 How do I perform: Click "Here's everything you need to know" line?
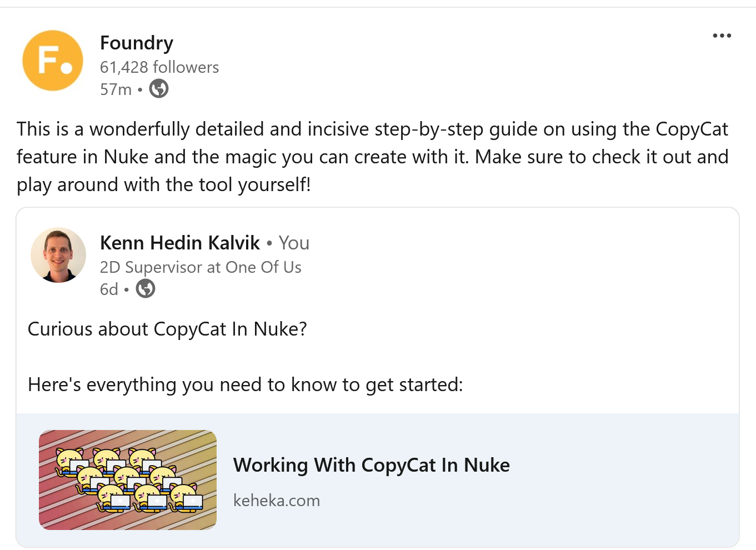(245, 384)
